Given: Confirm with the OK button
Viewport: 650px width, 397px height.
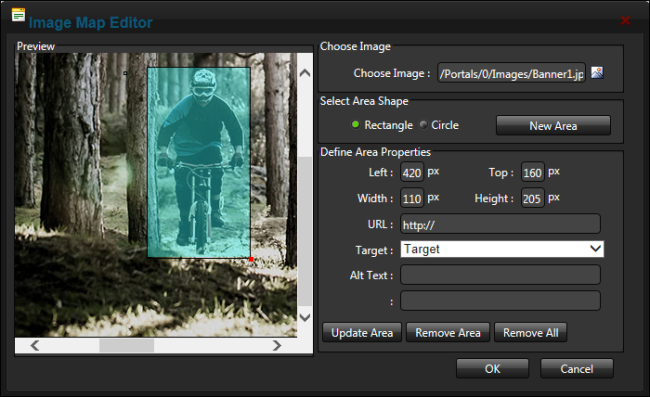Looking at the screenshot, I should [492, 368].
